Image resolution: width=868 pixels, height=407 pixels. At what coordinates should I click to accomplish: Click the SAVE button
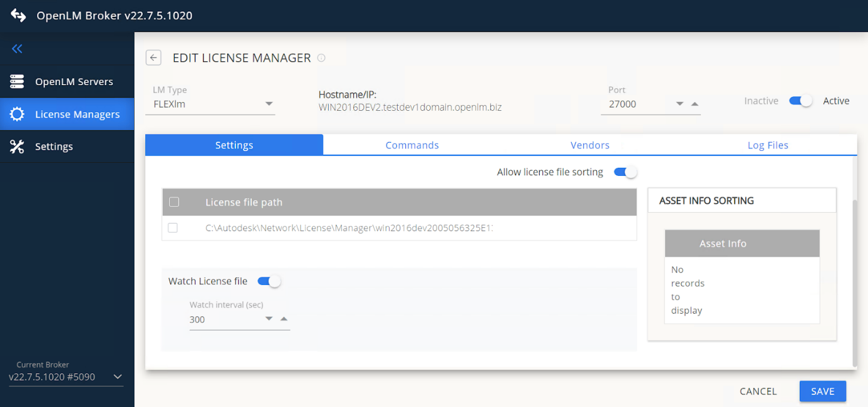[x=822, y=391]
